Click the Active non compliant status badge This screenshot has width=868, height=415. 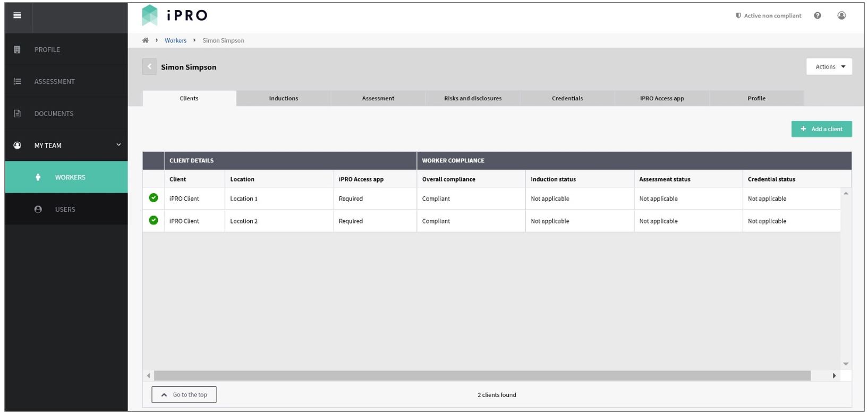(768, 16)
